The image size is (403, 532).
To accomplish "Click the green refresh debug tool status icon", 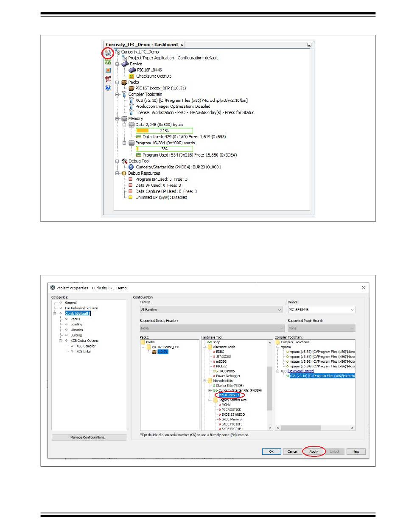I will pos(108,62).
